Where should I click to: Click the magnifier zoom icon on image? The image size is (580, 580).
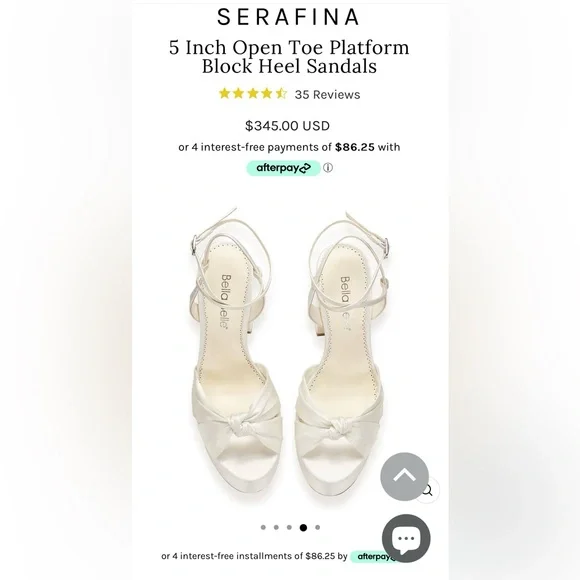428,490
